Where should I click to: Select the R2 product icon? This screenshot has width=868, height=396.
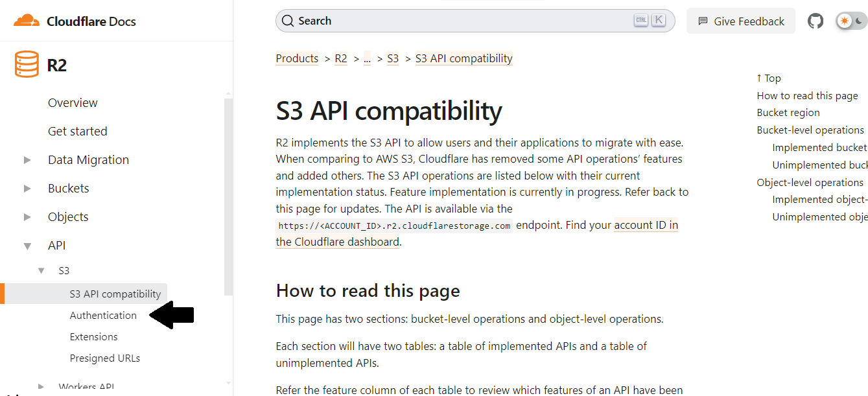26,64
